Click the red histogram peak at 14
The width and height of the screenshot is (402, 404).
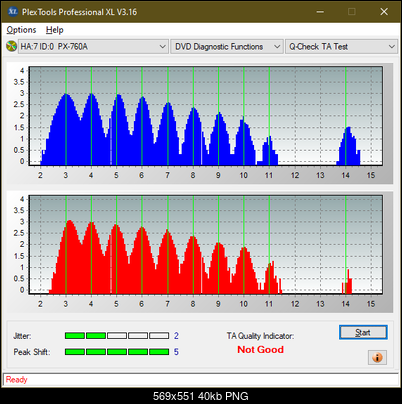347,282
